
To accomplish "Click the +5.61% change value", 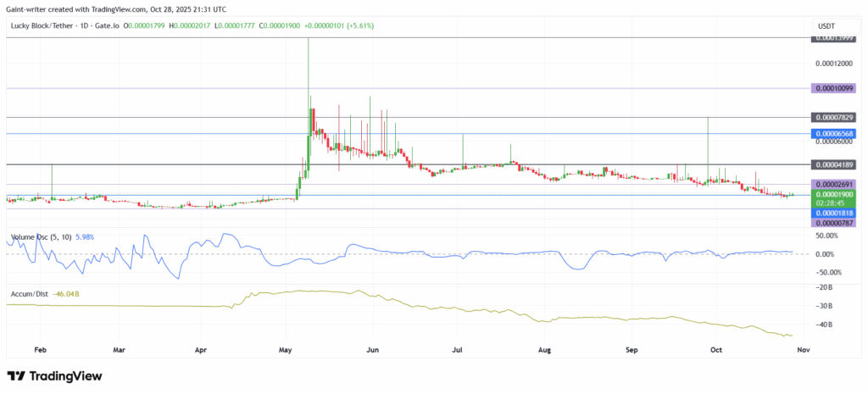I will click(359, 25).
